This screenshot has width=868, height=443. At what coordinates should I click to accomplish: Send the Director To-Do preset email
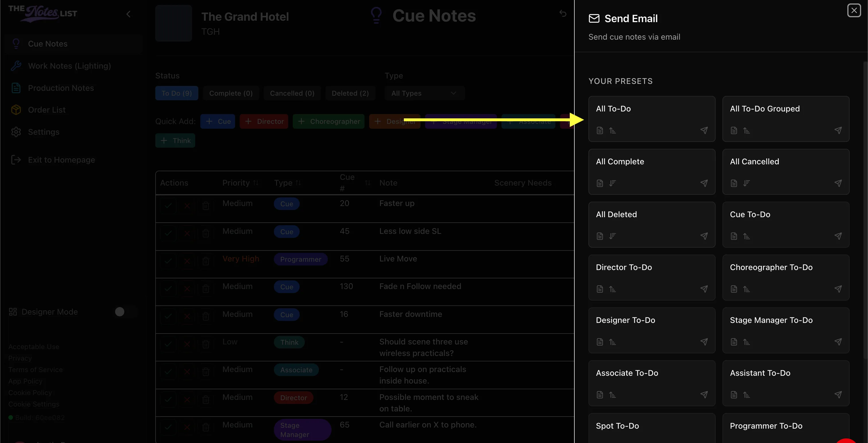coord(704,289)
